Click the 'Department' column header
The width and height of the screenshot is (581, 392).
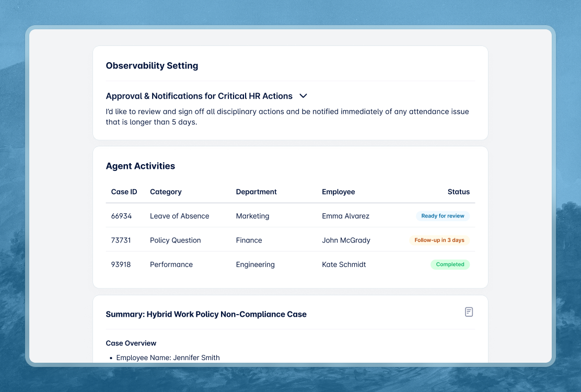click(x=256, y=192)
